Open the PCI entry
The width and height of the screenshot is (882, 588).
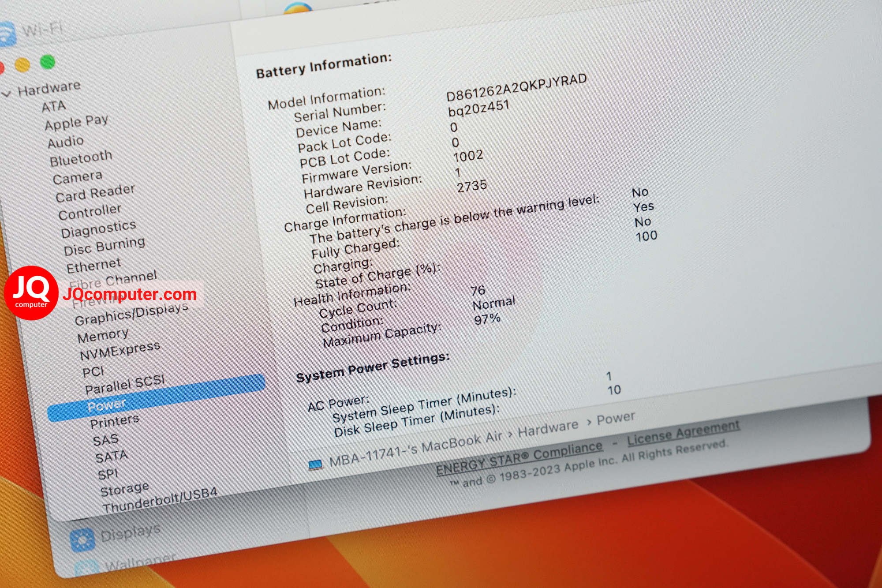[x=93, y=372]
